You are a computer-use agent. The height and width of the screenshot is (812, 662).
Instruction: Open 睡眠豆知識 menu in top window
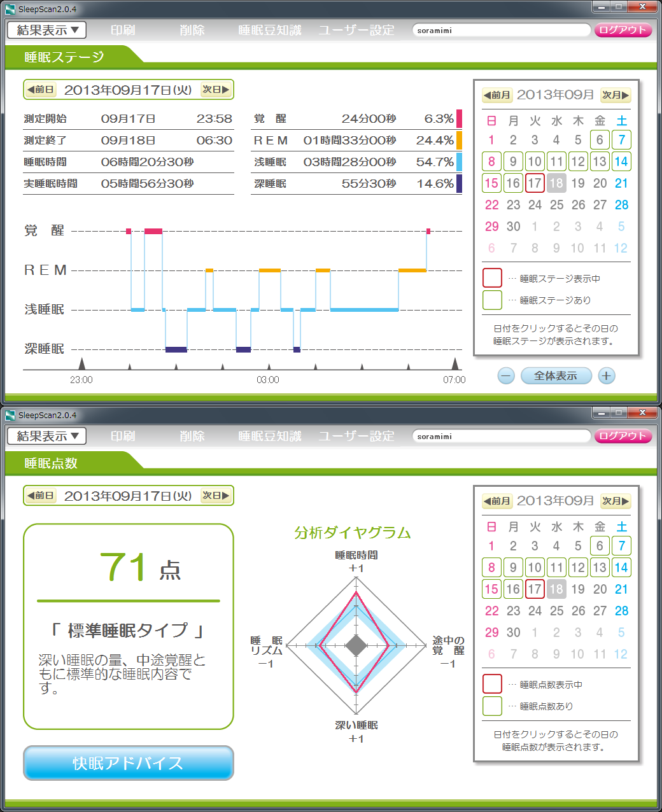tap(269, 30)
